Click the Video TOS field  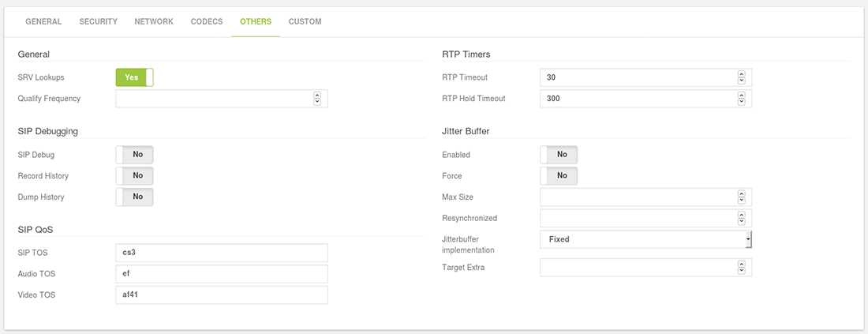(x=222, y=295)
